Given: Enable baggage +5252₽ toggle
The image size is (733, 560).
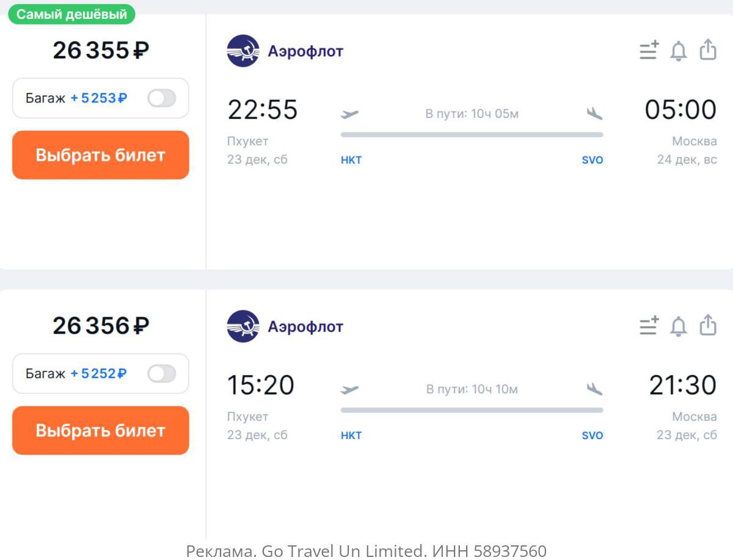Looking at the screenshot, I should pos(162,374).
